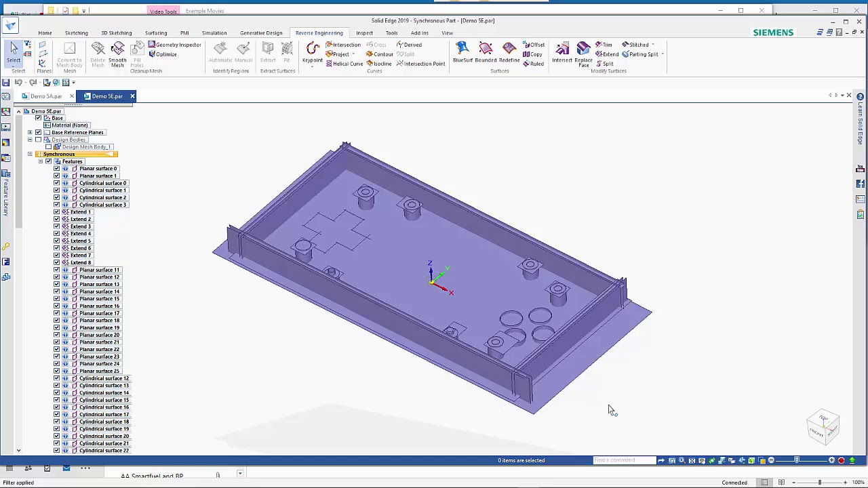The height and width of the screenshot is (488, 868).
Task: Select the Smooth Mesh tool
Action: 117,54
